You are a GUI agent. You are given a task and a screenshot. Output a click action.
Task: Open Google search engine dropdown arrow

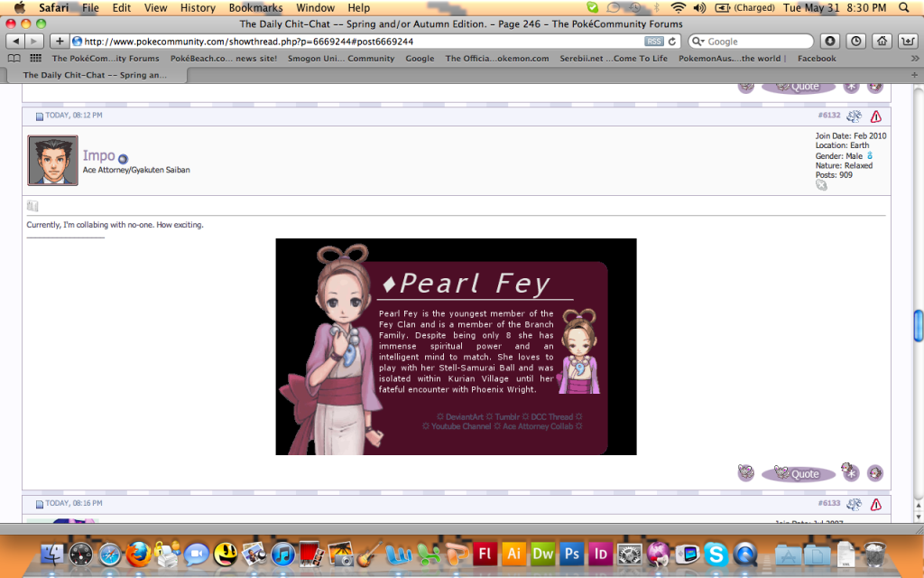point(698,42)
